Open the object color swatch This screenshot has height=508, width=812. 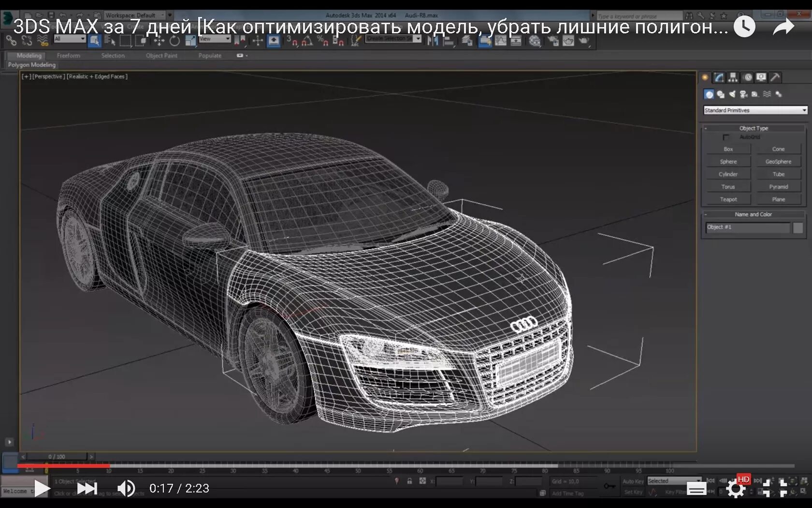coord(798,228)
